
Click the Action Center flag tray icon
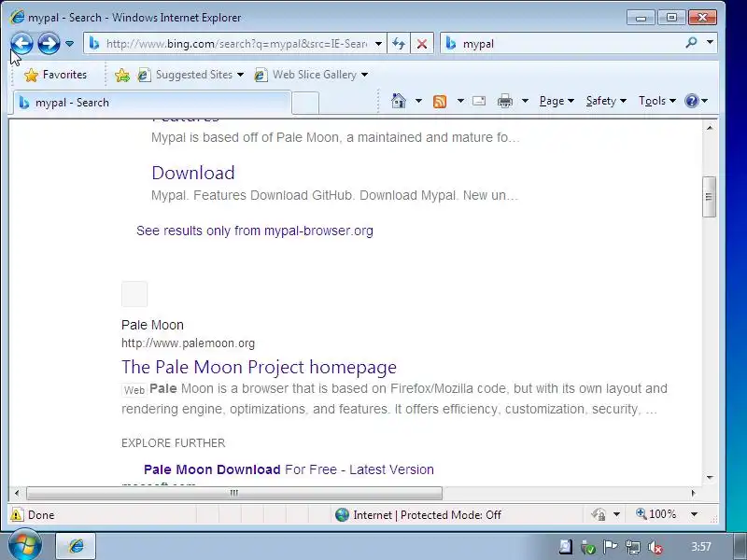point(611,547)
